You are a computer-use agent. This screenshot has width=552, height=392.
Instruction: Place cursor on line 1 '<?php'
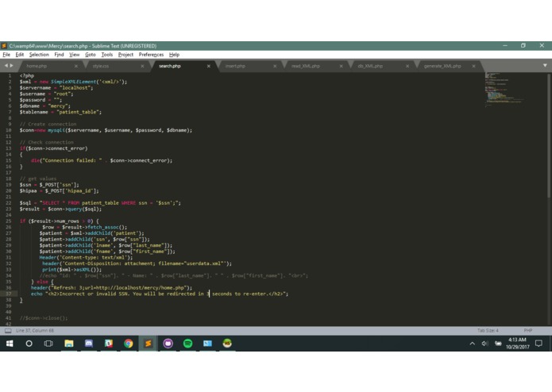(x=27, y=75)
